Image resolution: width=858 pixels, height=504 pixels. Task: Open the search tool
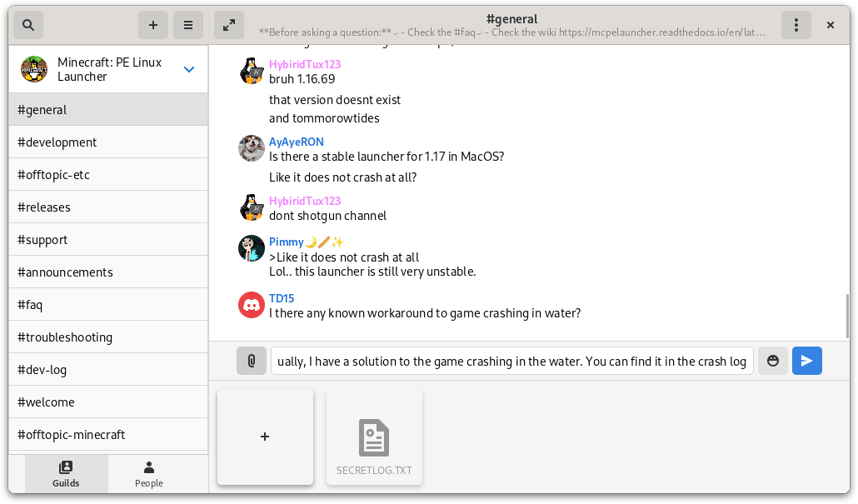tap(28, 25)
